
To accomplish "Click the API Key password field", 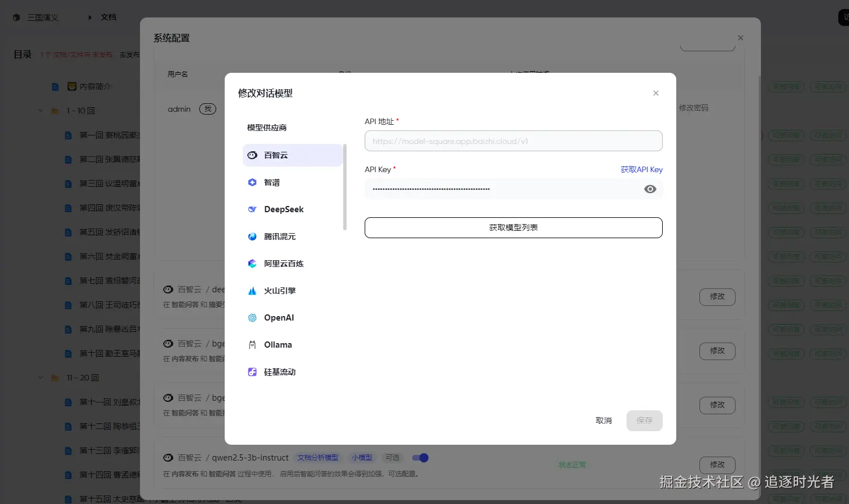I will (x=514, y=189).
